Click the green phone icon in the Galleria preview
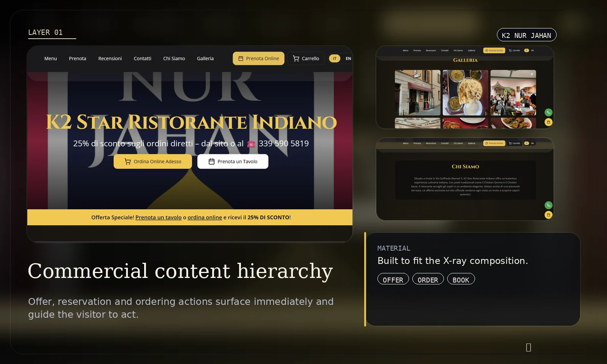 (549, 112)
